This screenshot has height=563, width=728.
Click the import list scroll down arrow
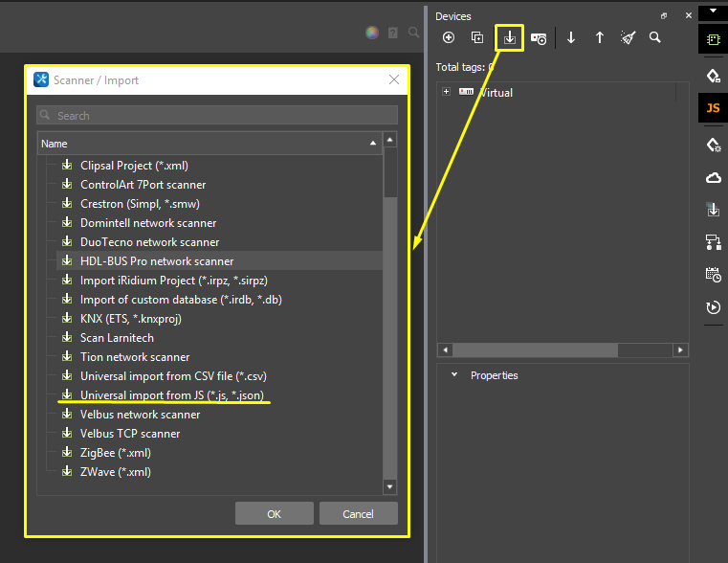pos(389,487)
